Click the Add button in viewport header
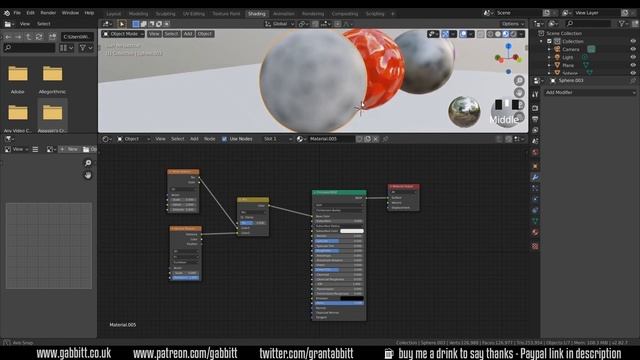 188,34
